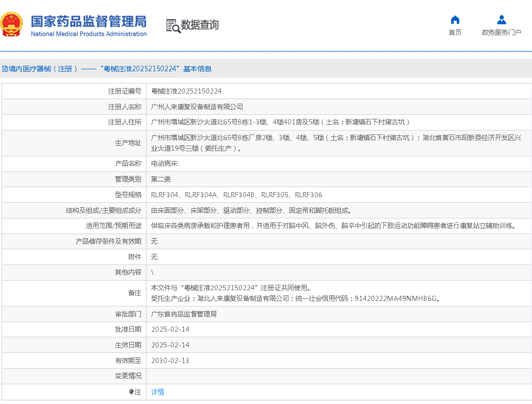Viewport: 532px width, 404px height.
Task: Open 政务服务门户 via the person icon
Action: (501, 19)
